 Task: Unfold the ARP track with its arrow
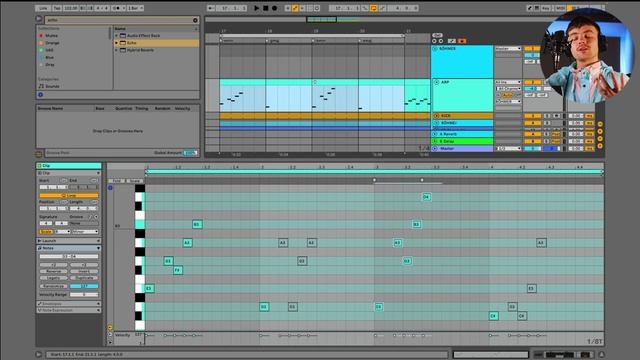point(436,82)
